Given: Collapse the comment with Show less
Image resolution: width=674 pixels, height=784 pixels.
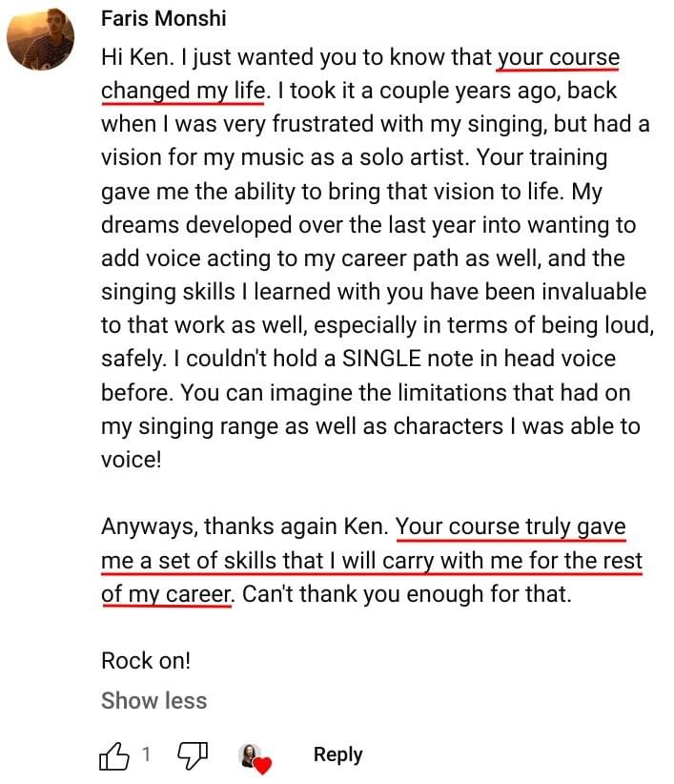Looking at the screenshot, I should [x=153, y=700].
